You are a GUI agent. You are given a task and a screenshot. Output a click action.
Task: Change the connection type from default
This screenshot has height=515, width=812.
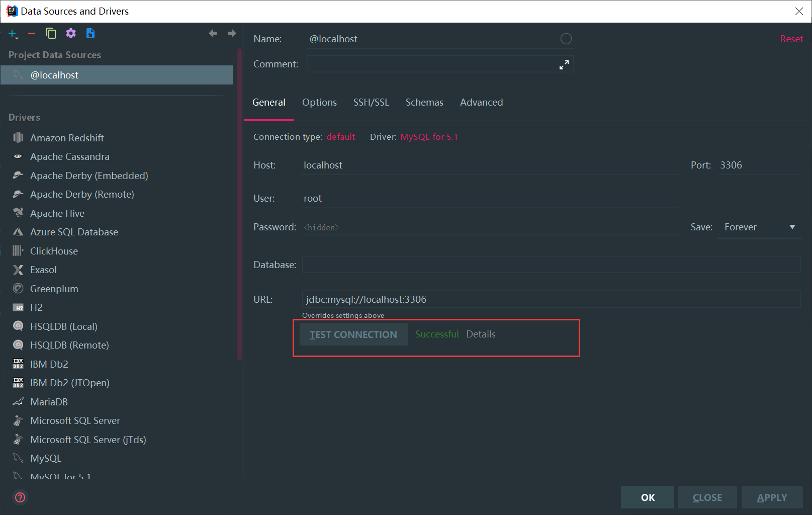point(340,136)
